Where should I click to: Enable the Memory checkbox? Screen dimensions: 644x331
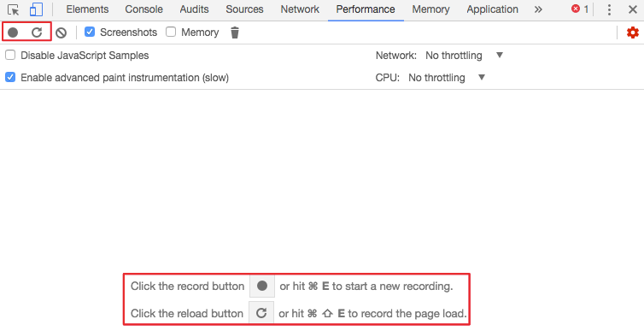click(x=171, y=32)
